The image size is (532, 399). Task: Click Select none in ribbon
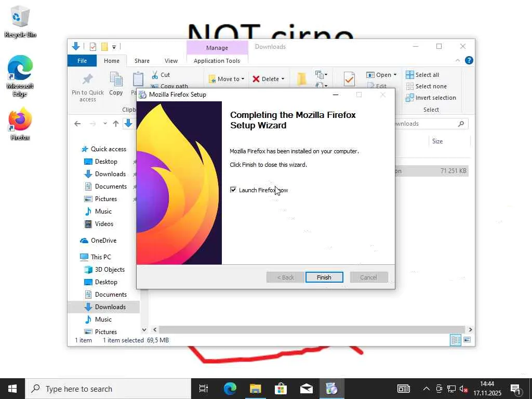[427, 86]
